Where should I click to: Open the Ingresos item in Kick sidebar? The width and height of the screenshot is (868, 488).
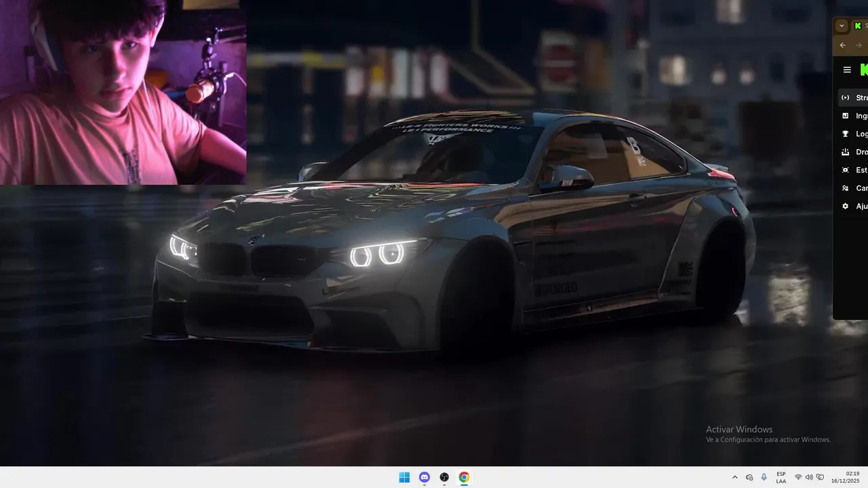853,116
